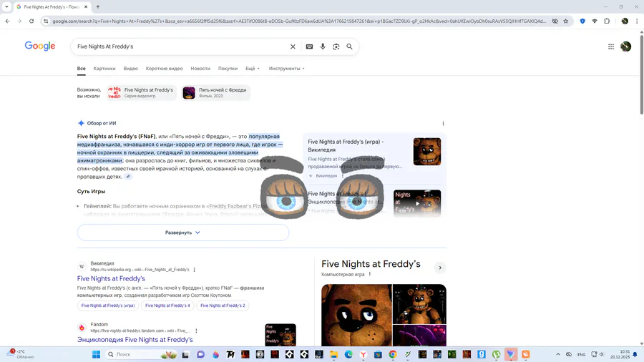Click the magnifier search button

point(349,47)
